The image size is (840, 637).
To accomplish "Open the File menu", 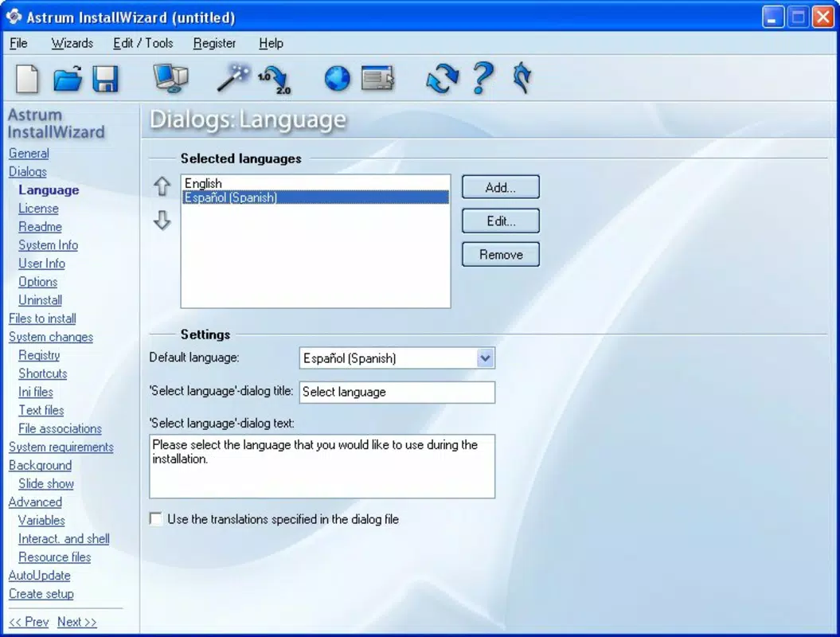I will click(x=18, y=43).
